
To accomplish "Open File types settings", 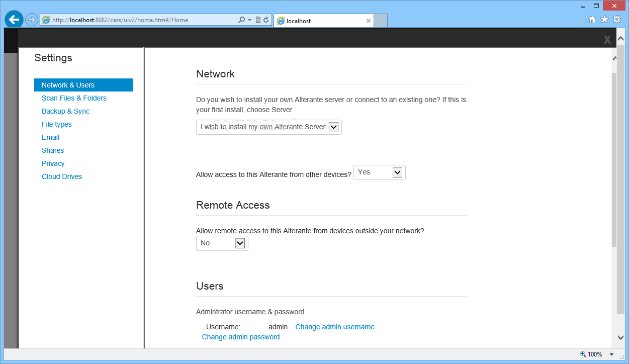I will [x=57, y=124].
